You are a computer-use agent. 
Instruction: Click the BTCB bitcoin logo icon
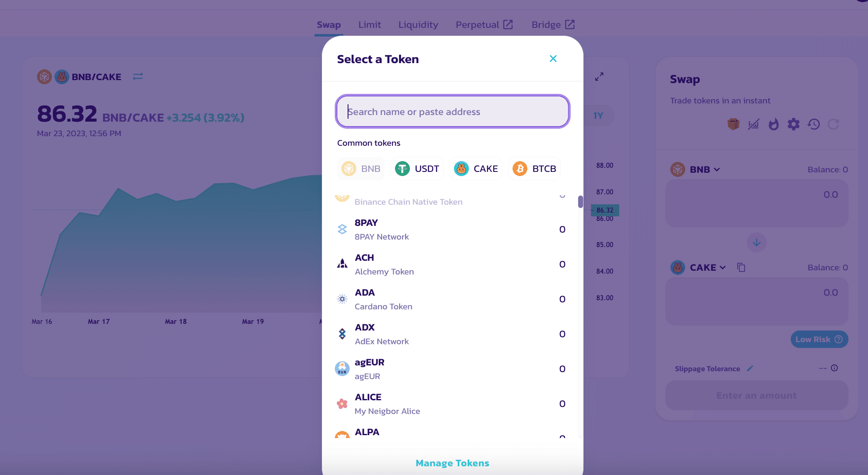coord(520,169)
